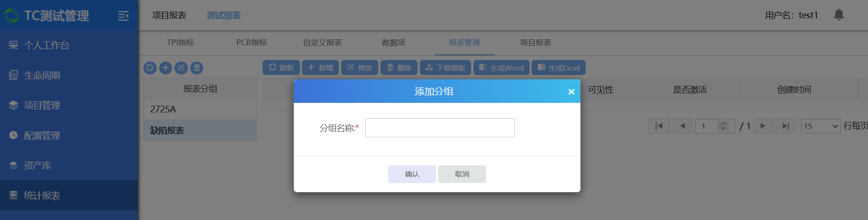The width and height of the screenshot is (868, 220).
Task: Go to last page of table
Action: coord(785,126)
